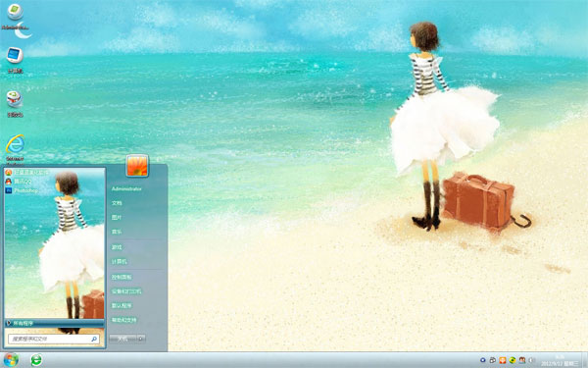
Task: Open the Recycle Bin desktop icon
Action: click(15, 104)
